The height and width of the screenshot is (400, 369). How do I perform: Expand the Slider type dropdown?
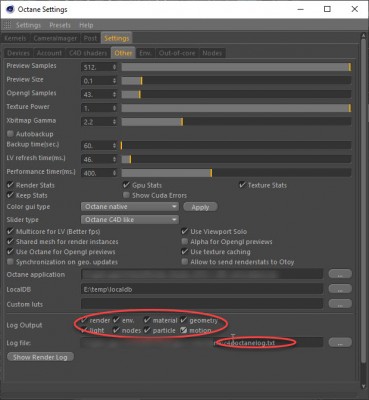(130, 220)
